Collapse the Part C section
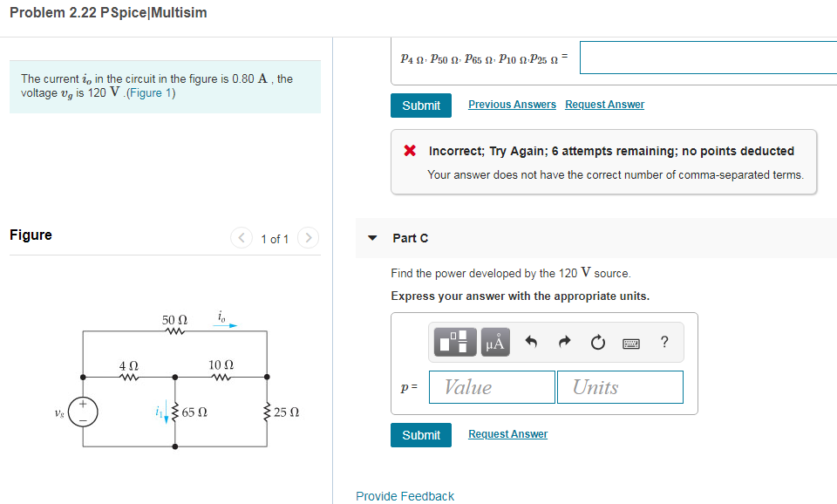The height and width of the screenshot is (504, 837). point(372,237)
